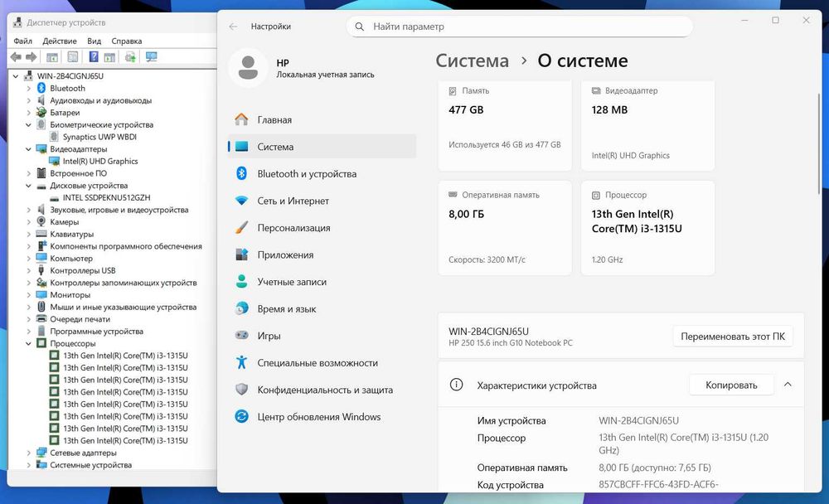
Task: Select Очереди печати in device tree
Action: click(x=80, y=319)
